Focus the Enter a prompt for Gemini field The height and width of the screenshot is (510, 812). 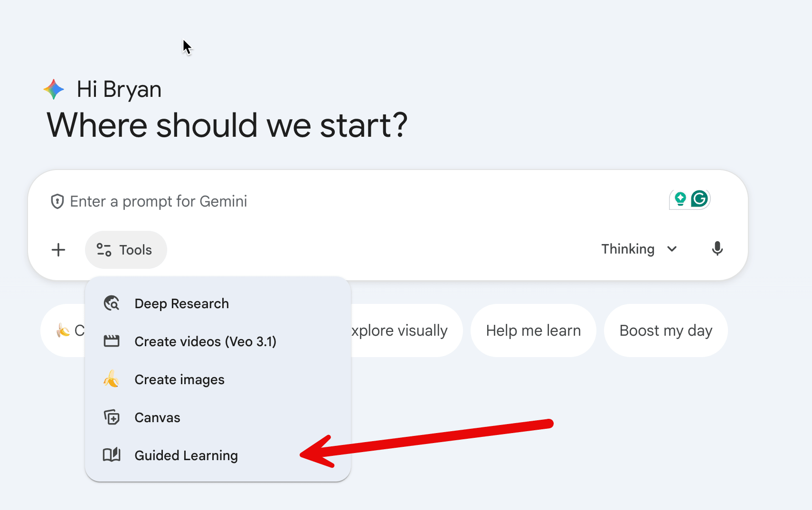coord(332,201)
